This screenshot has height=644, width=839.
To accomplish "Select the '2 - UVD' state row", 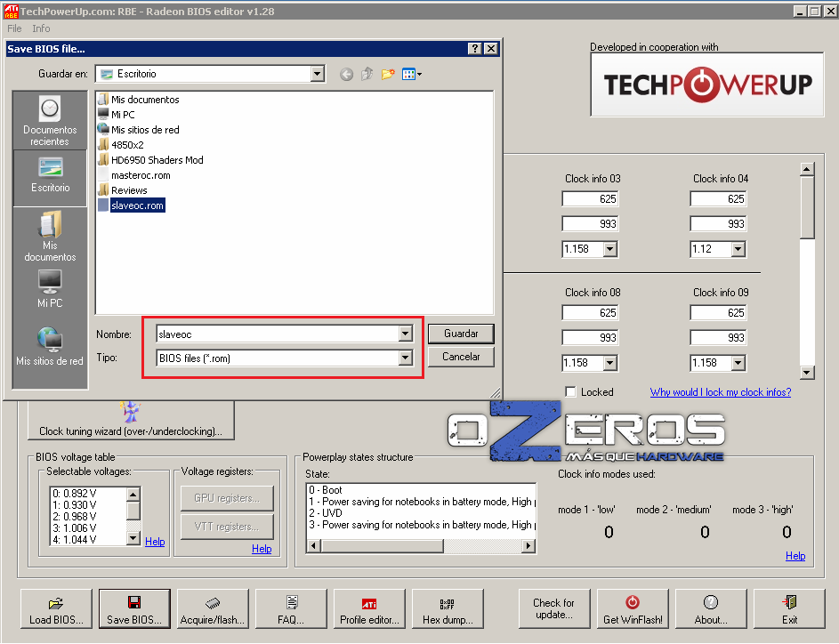I will pyautogui.click(x=326, y=513).
